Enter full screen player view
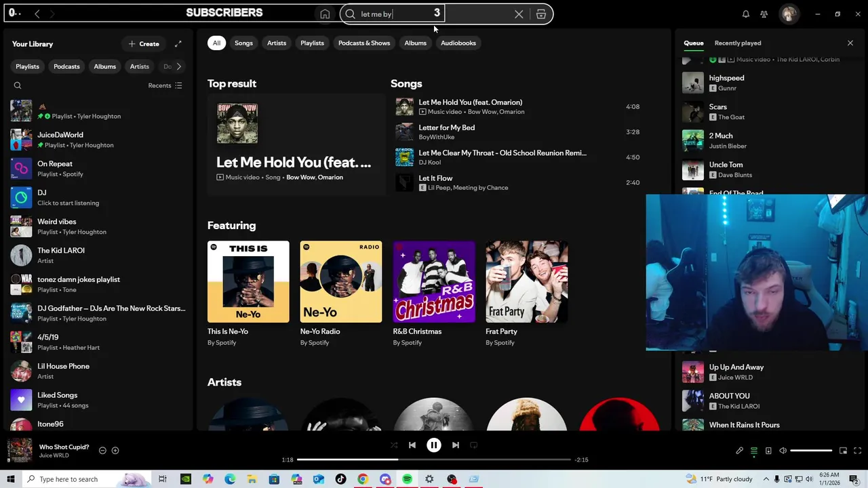 pos(858,451)
